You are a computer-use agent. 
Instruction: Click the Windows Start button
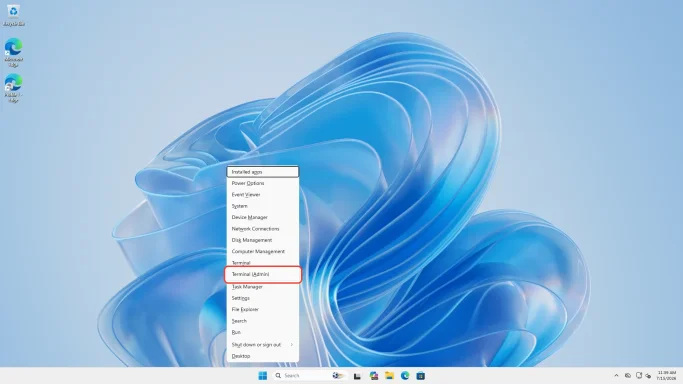click(x=263, y=376)
